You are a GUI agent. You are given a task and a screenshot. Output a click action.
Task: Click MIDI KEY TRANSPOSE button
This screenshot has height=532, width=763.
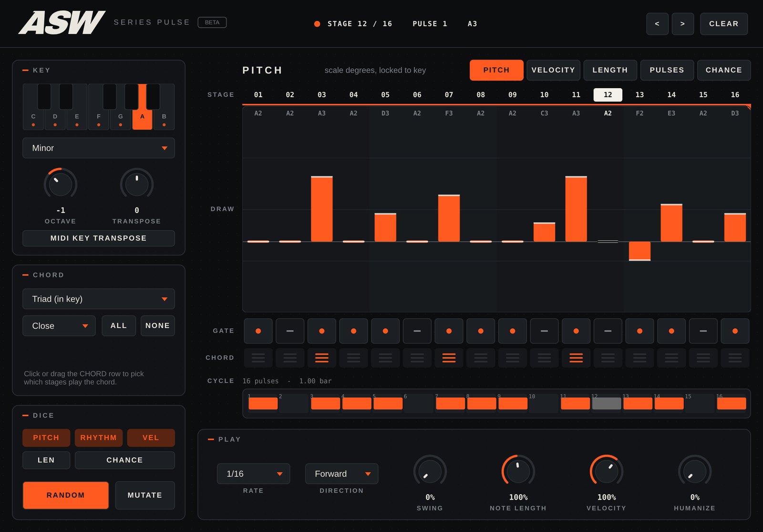click(99, 238)
